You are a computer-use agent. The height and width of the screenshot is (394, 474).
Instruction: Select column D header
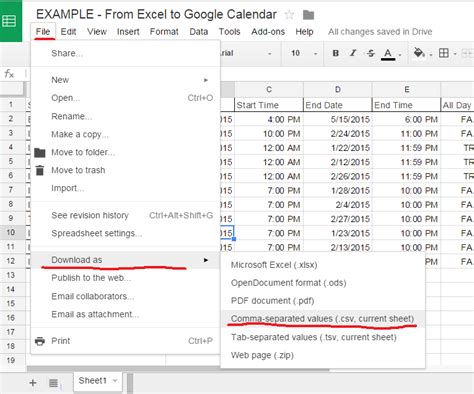tap(338, 90)
